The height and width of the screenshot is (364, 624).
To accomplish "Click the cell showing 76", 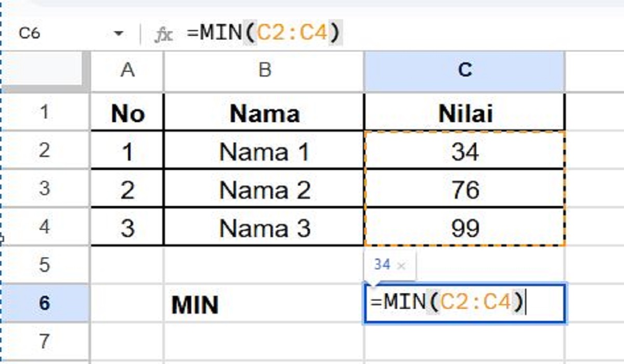I will tap(464, 190).
